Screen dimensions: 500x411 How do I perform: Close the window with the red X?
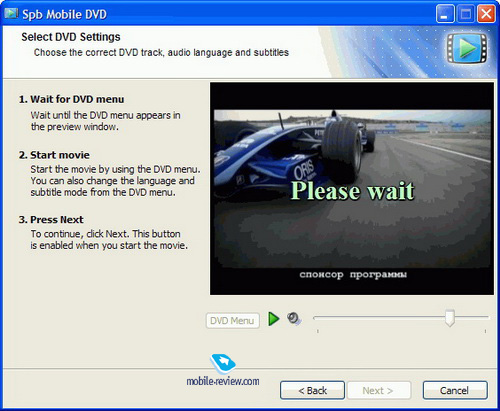(486, 14)
